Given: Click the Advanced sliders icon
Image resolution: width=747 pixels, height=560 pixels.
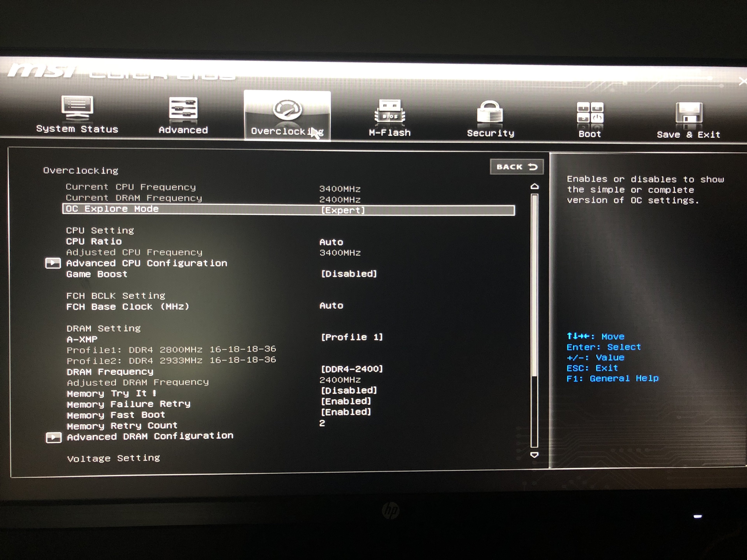Looking at the screenshot, I should click(x=183, y=108).
